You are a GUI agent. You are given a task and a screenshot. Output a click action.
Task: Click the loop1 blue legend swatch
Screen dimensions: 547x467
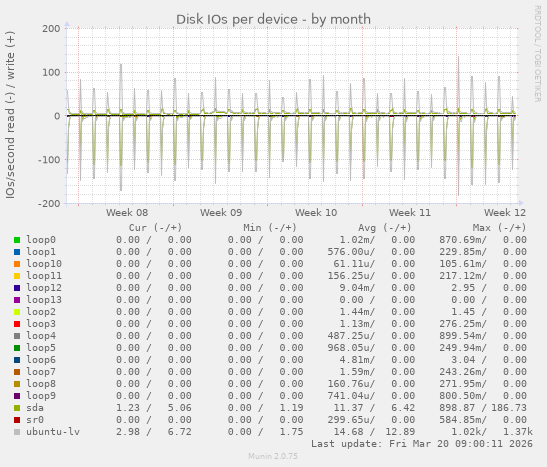[x=17, y=252]
